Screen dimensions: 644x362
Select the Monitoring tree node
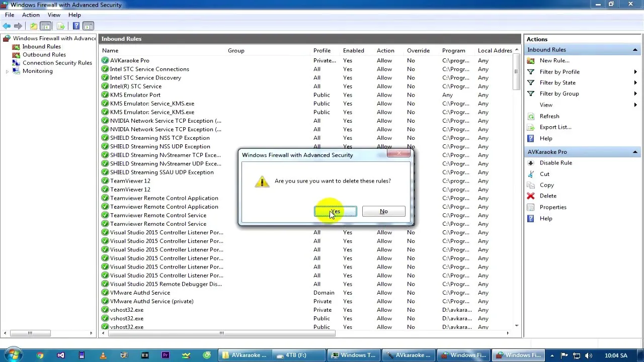click(x=37, y=71)
